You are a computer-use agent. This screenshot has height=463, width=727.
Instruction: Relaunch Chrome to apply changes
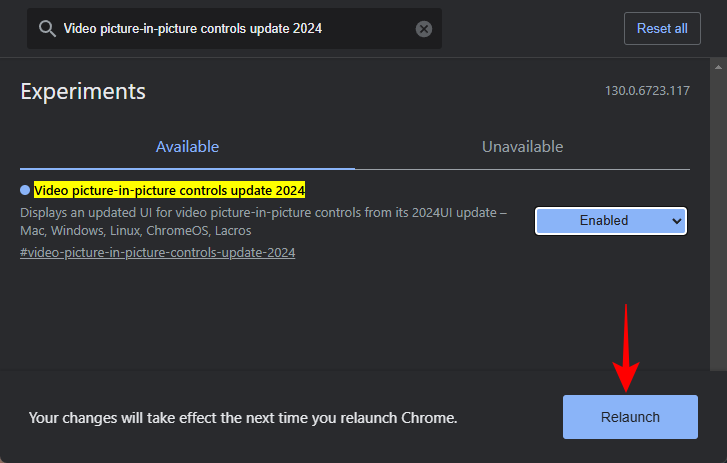click(630, 417)
